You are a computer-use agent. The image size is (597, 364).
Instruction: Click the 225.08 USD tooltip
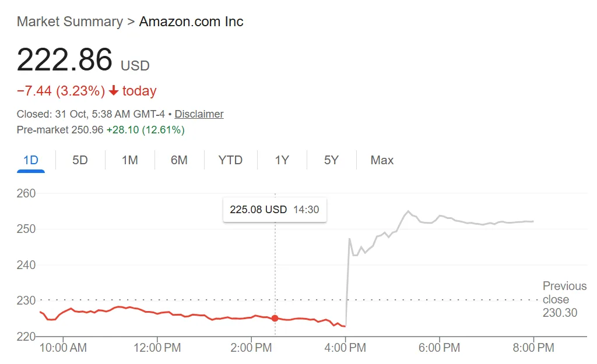point(275,210)
